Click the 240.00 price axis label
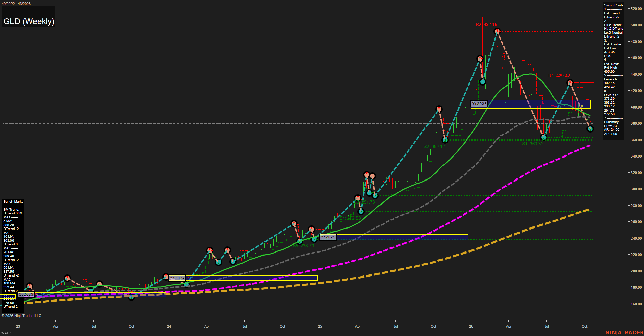 pyautogui.click(x=636, y=238)
